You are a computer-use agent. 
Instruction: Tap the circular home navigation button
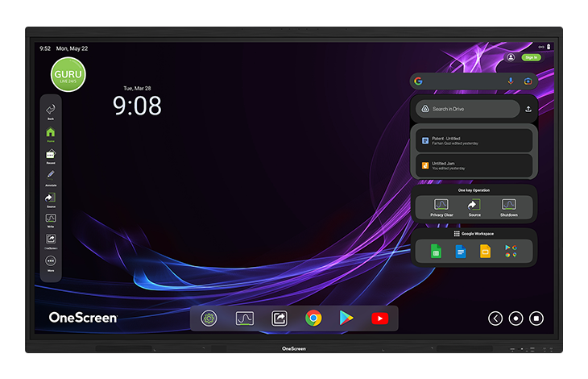coord(516,319)
